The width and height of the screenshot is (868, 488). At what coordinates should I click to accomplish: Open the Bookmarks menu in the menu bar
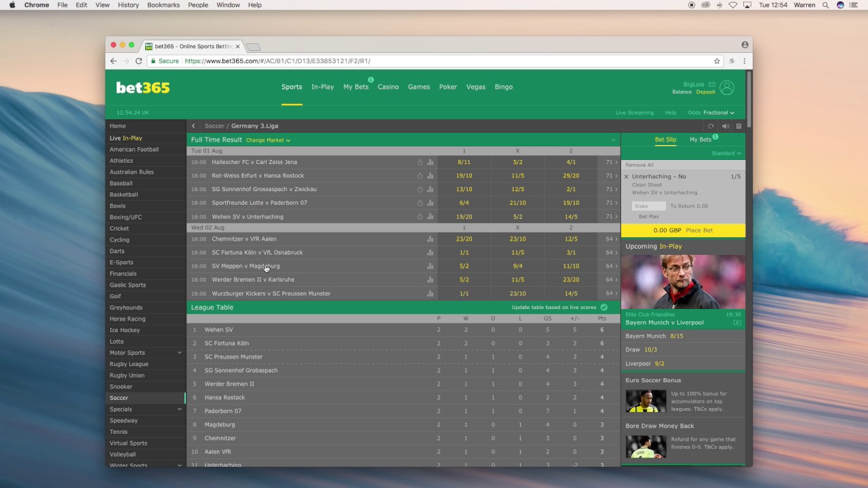163,5
